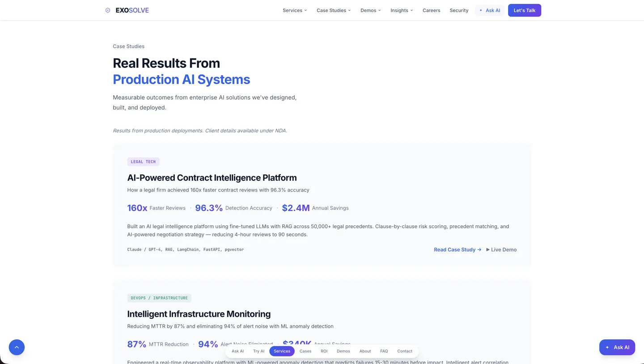Play the Live Demo for Contract Intelligence
Screen dimensions: 644x364
(501, 250)
